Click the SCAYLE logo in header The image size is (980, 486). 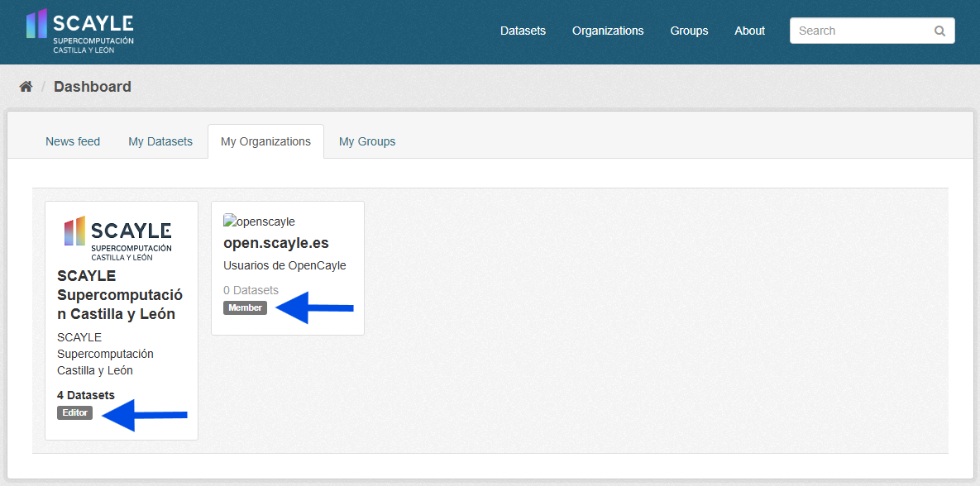pyautogui.click(x=80, y=31)
